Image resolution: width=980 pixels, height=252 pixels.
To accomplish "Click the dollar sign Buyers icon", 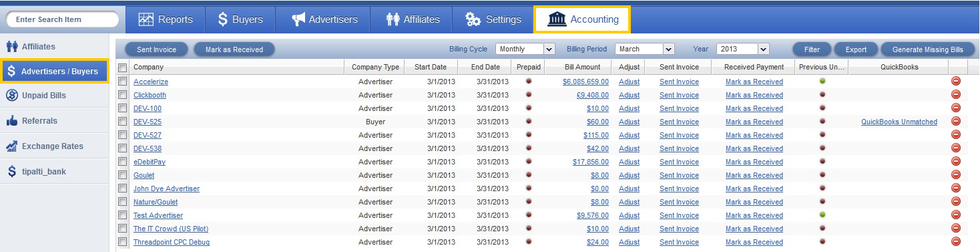I will (x=223, y=19).
